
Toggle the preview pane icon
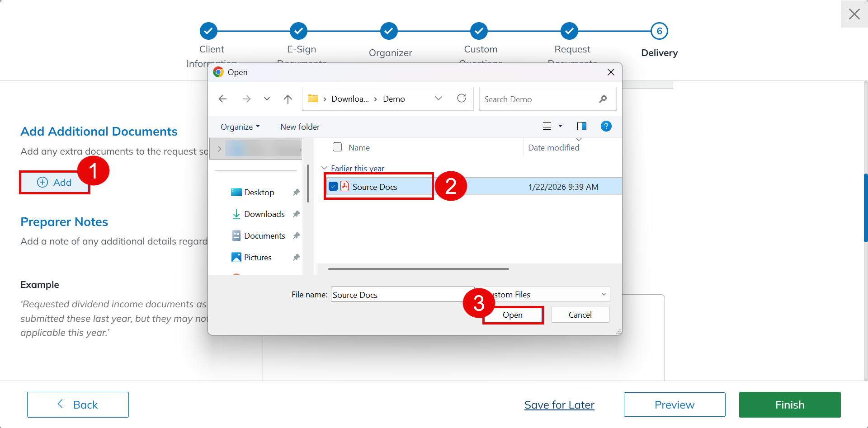point(582,126)
